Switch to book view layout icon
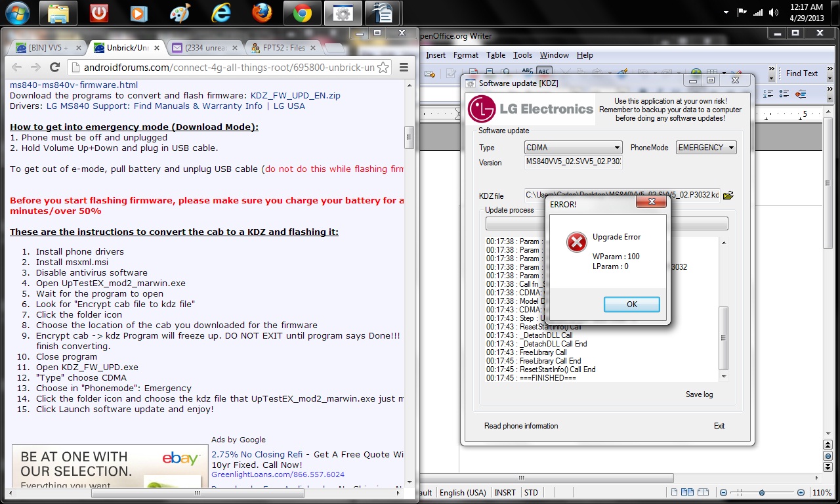This screenshot has width=840, height=504. coord(703,493)
